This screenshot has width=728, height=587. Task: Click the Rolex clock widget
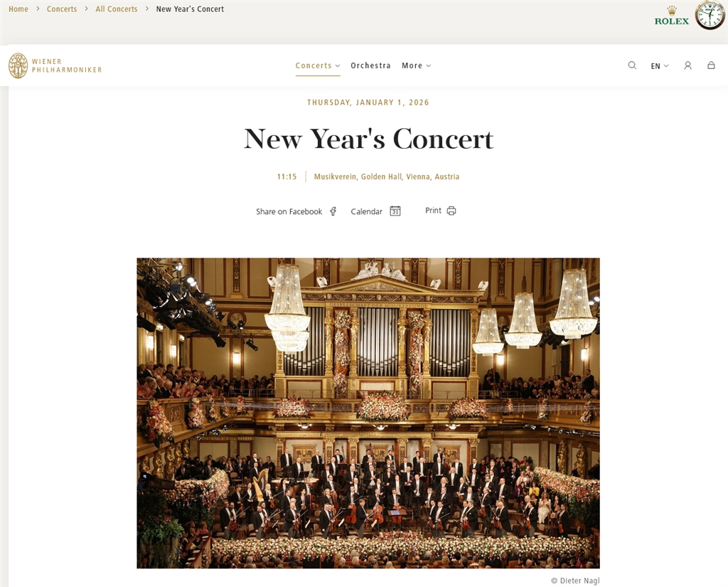click(x=710, y=15)
